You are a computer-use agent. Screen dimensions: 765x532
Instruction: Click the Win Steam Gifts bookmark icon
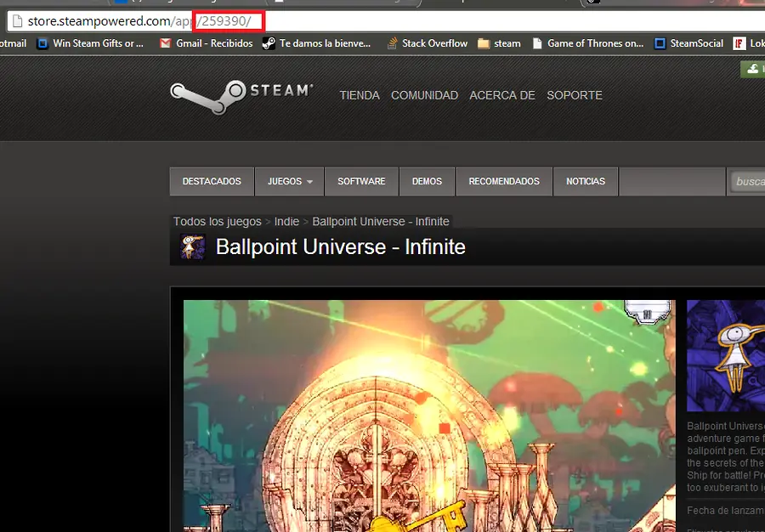click(x=43, y=43)
